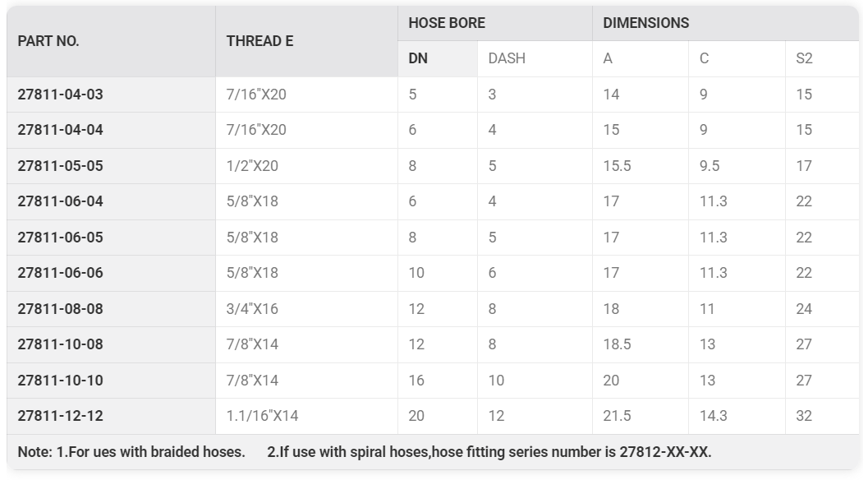Select part number 27811-05-05

pyautogui.click(x=60, y=166)
